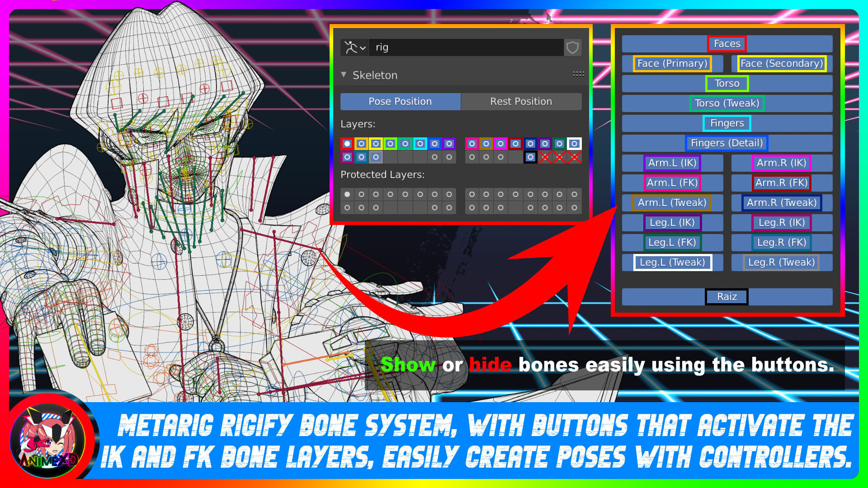868x488 pixels.
Task: Toggle the red-bordered first bone layer
Action: pos(347,144)
